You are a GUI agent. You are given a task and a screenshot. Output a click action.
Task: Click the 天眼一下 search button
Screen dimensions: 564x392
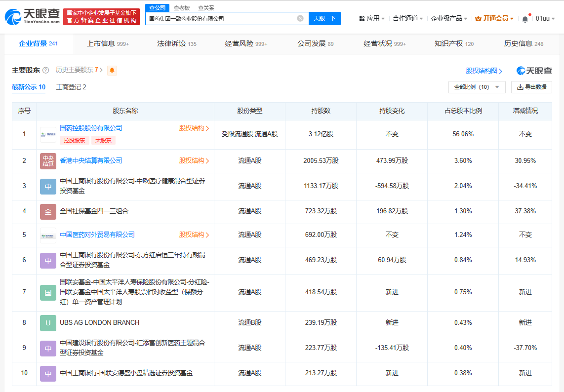click(x=325, y=18)
